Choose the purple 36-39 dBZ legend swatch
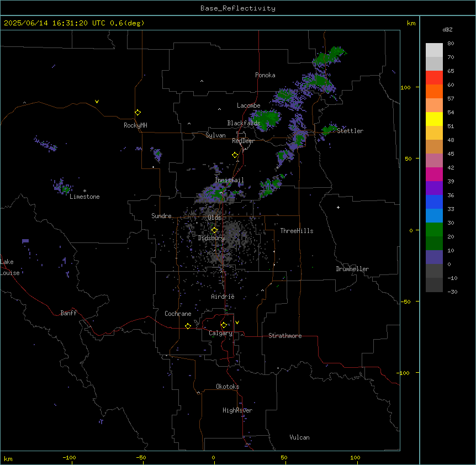 [434, 188]
